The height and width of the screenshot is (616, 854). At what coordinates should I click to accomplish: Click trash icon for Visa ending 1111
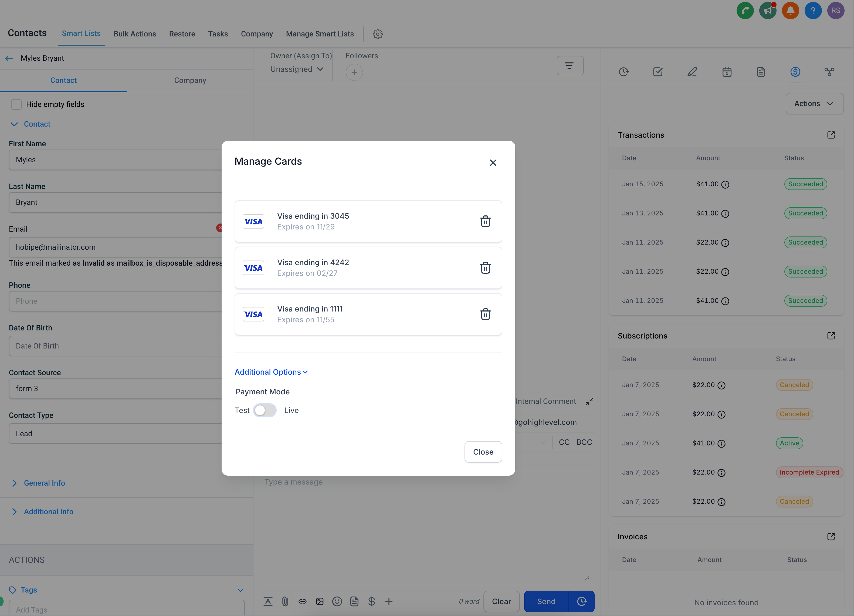point(485,314)
